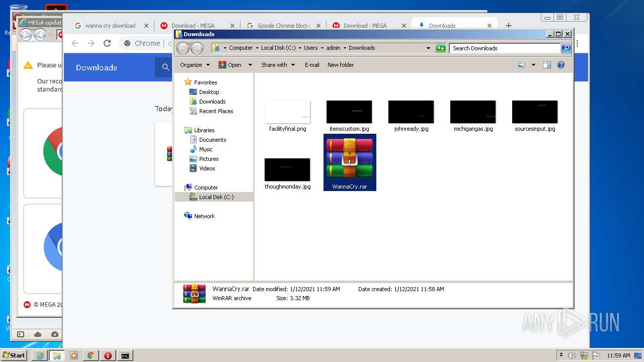Screen dimensions: 644x362
Task: Search downloads in Chrome Downloads page
Action: tap(165, 67)
